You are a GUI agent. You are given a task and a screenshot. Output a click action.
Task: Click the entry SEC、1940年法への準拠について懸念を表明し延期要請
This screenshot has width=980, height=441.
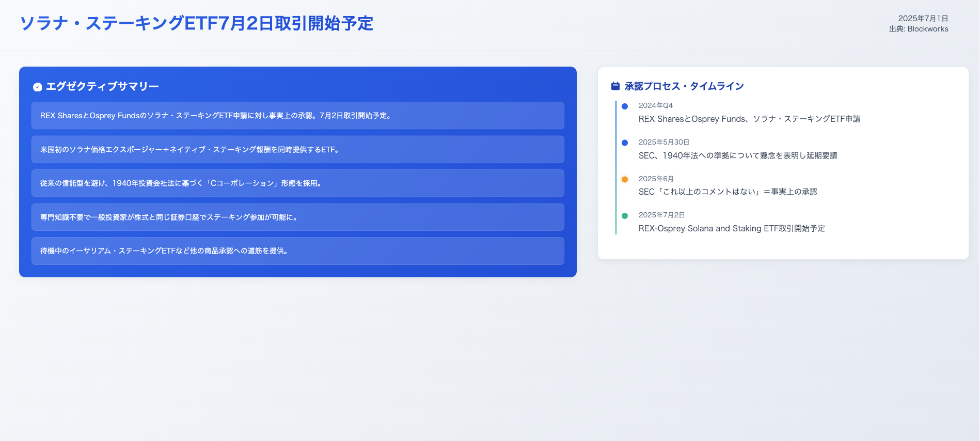point(738,155)
